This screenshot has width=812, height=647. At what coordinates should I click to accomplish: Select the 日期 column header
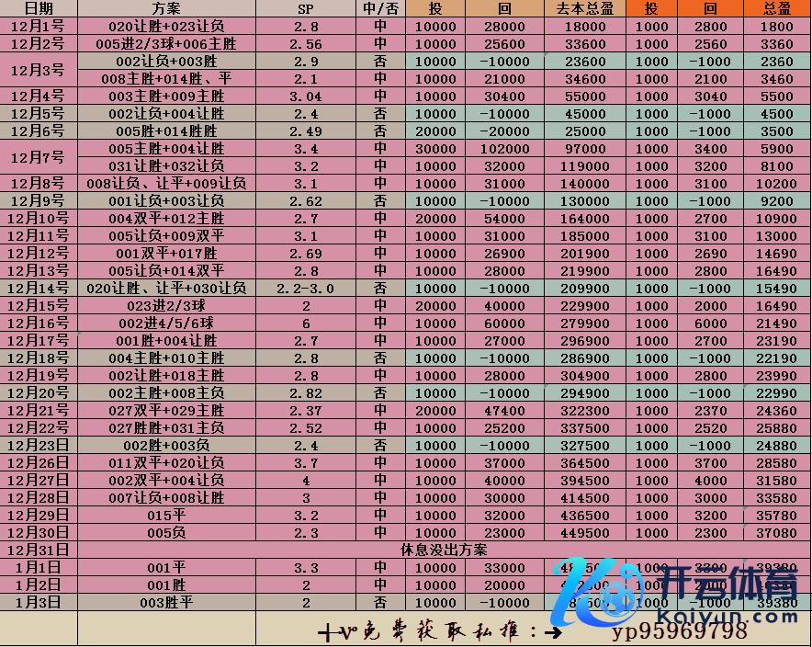tap(39, 8)
